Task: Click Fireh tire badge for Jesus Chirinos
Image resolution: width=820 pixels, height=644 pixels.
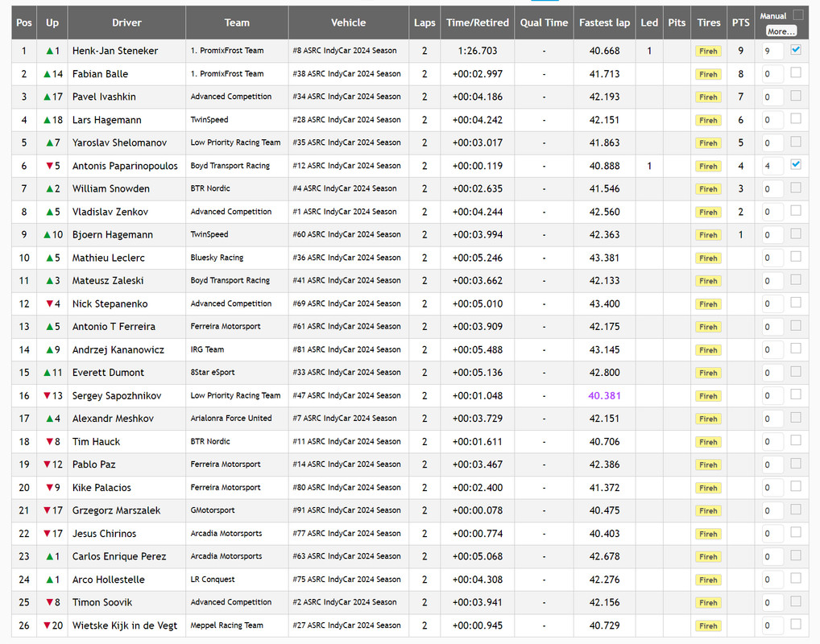Action: pyautogui.click(x=708, y=534)
